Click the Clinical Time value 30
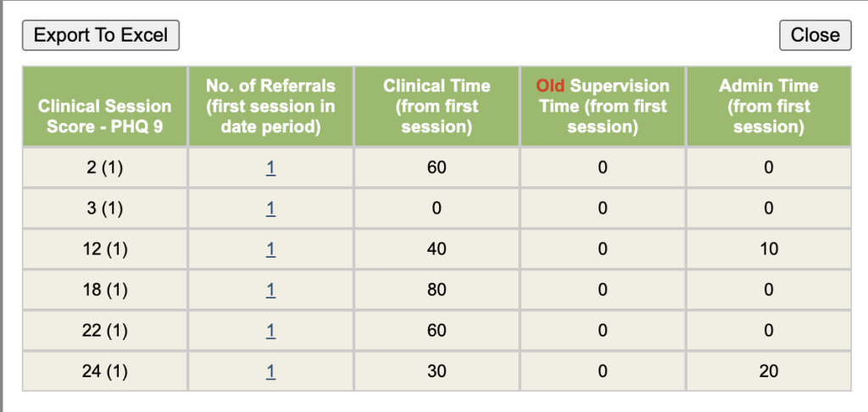This screenshot has height=412, width=868. pyautogui.click(x=437, y=371)
